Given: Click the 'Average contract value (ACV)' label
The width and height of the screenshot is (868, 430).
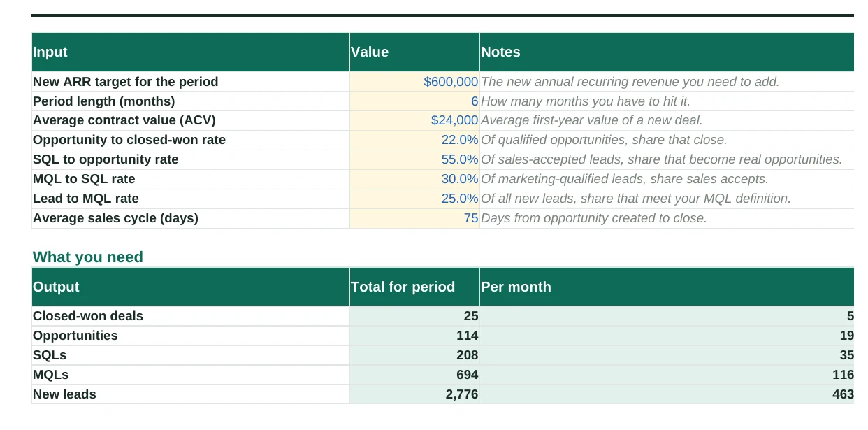Looking at the screenshot, I should click(x=124, y=120).
